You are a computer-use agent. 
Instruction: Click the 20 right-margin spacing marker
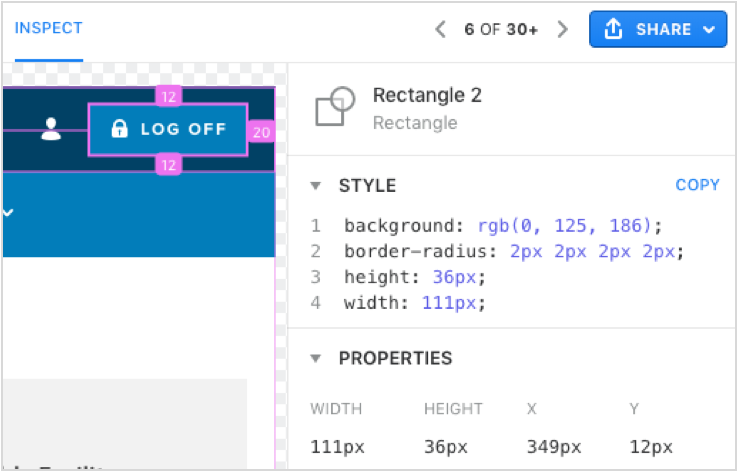(261, 132)
